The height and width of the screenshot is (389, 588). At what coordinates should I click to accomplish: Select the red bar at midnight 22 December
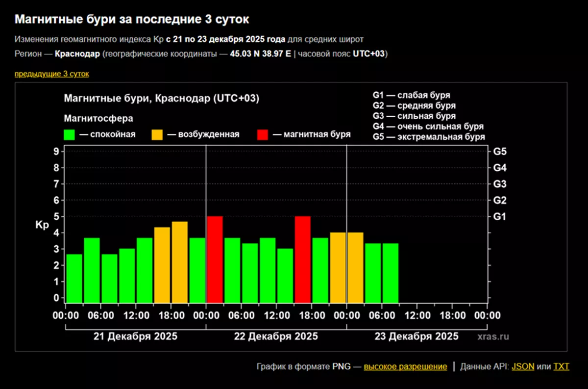(215, 259)
